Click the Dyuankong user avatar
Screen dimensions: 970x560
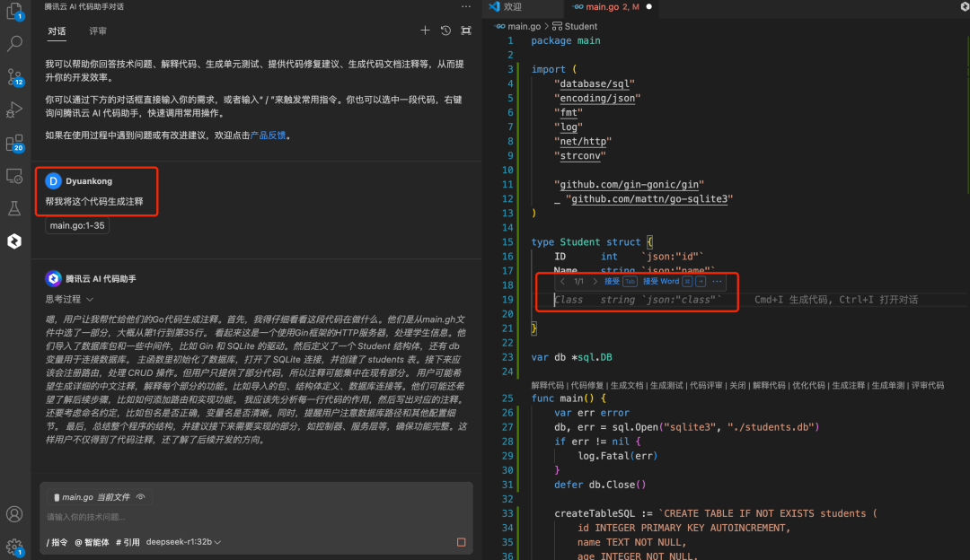[53, 181]
